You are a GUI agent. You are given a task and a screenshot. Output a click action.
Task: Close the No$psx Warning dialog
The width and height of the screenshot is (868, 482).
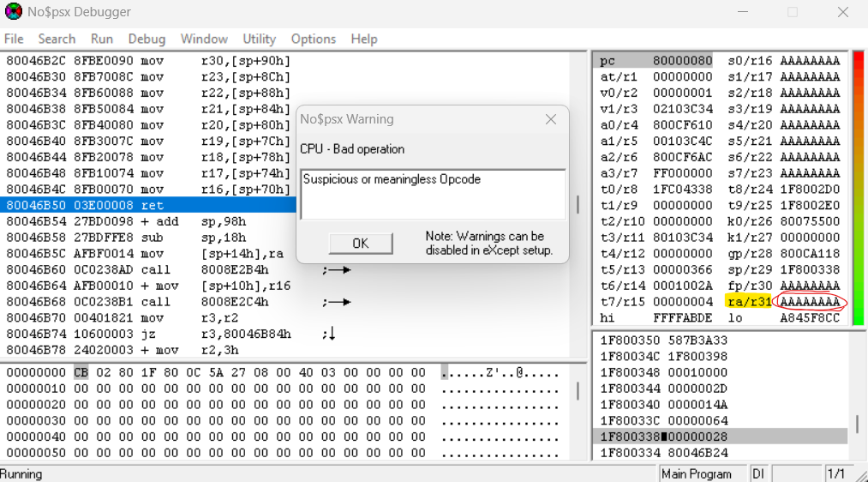pyautogui.click(x=551, y=119)
